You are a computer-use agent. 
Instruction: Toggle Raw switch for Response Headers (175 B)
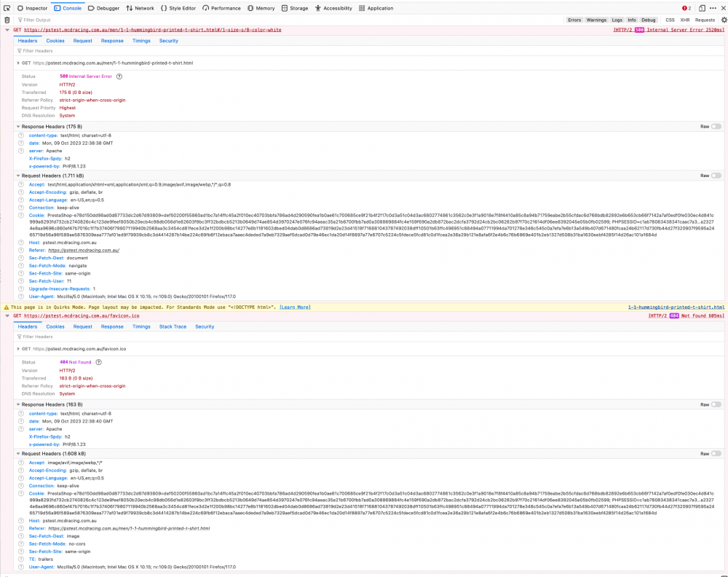pyautogui.click(x=716, y=126)
